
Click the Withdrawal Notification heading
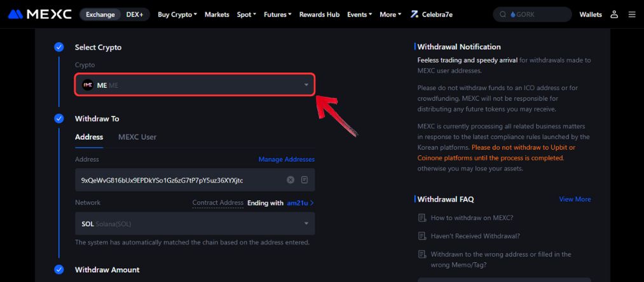(459, 47)
